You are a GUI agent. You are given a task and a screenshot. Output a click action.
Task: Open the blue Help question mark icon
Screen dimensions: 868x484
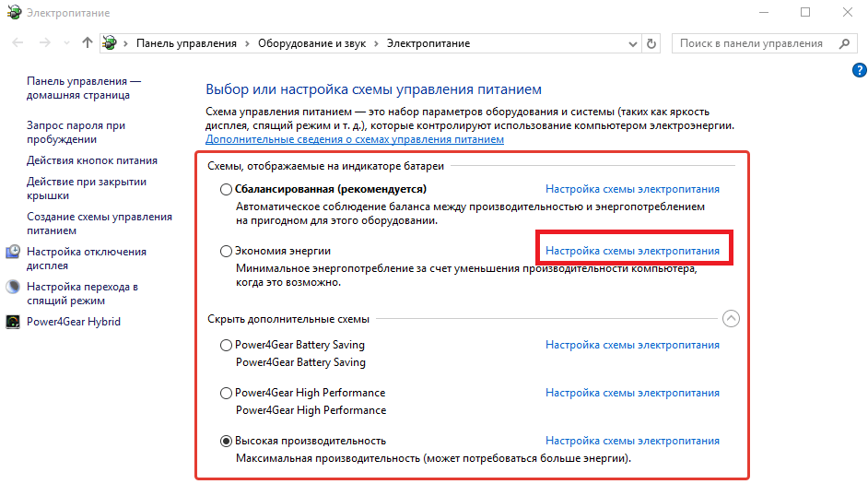(x=857, y=70)
